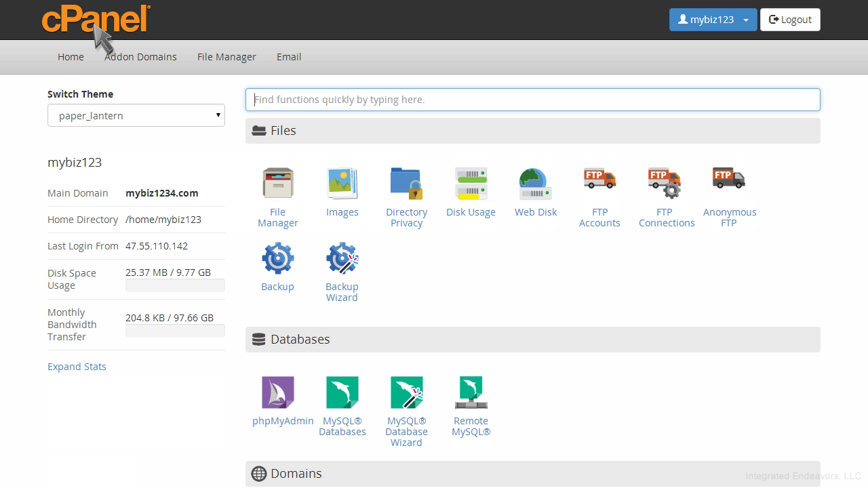Open the Disk Usage icon
This screenshot has width=868, height=488.
tap(471, 184)
